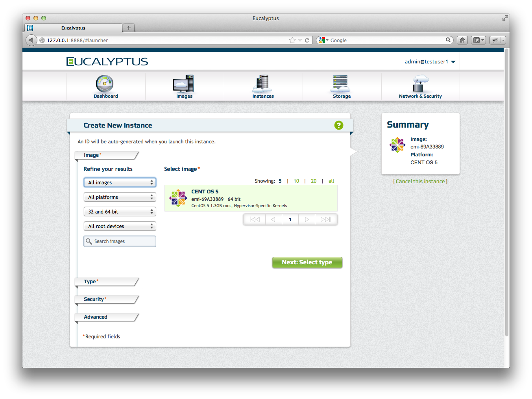Viewport: 532px width, 399px height.
Task: Click the browser back arrow button
Action: (31, 40)
